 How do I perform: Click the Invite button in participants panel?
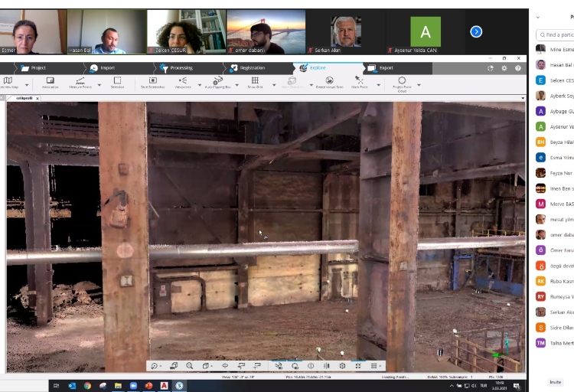(x=555, y=381)
